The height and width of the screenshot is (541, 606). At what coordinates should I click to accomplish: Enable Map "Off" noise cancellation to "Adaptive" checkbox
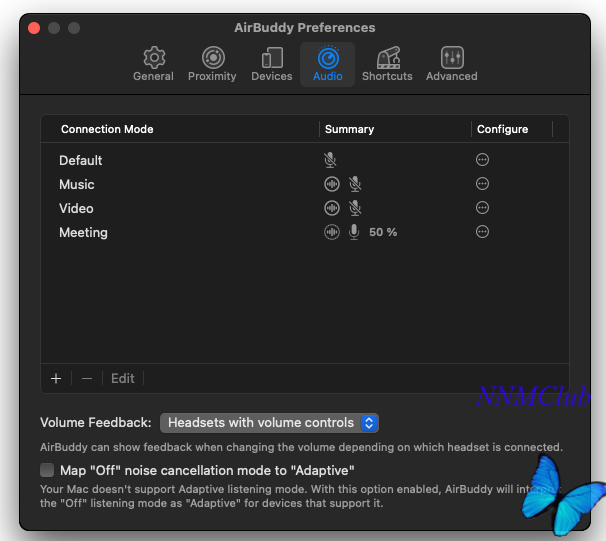47,470
